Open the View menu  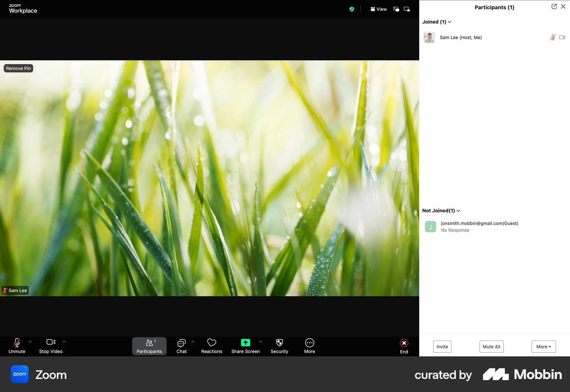point(379,9)
